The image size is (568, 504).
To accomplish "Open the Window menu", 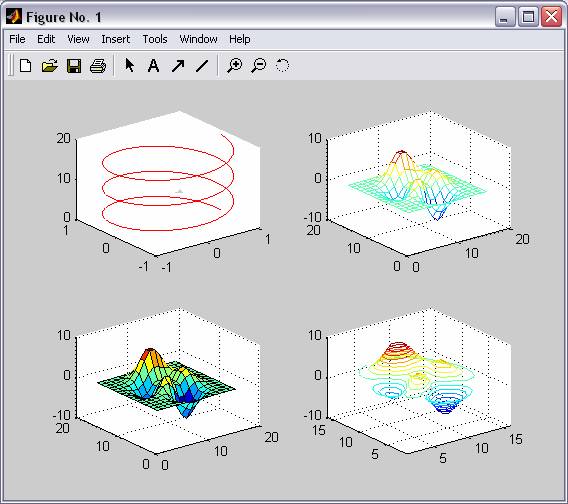I will pyautogui.click(x=199, y=39).
